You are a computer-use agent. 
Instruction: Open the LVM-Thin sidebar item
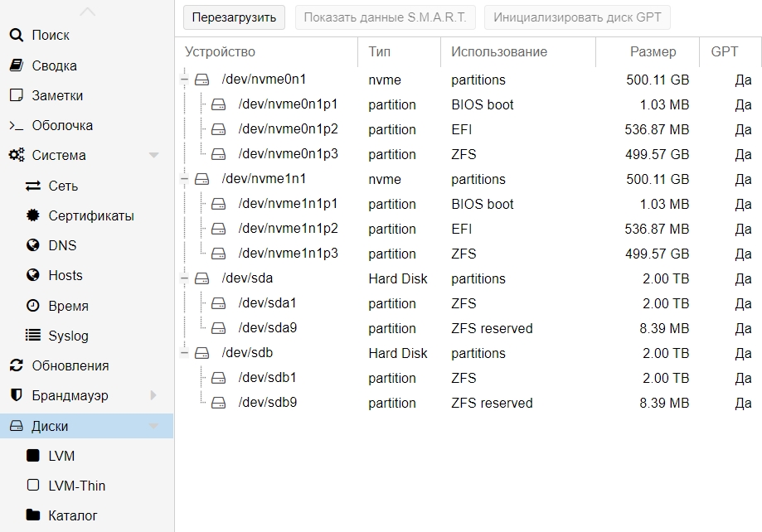point(76,486)
